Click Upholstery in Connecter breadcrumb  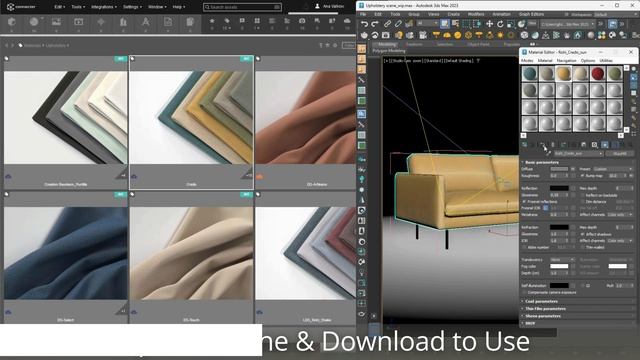tap(56, 45)
